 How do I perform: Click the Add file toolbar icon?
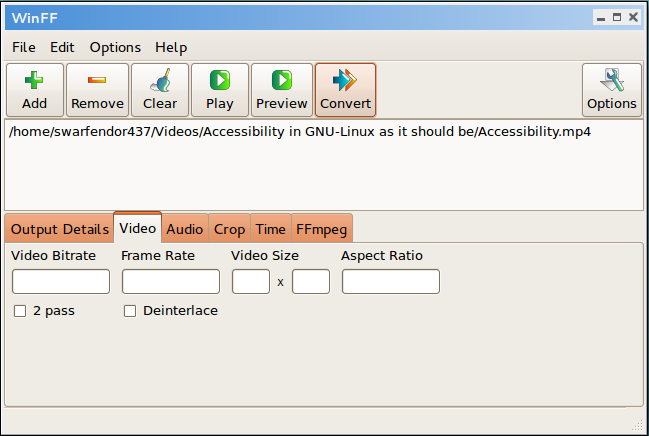tap(35, 90)
